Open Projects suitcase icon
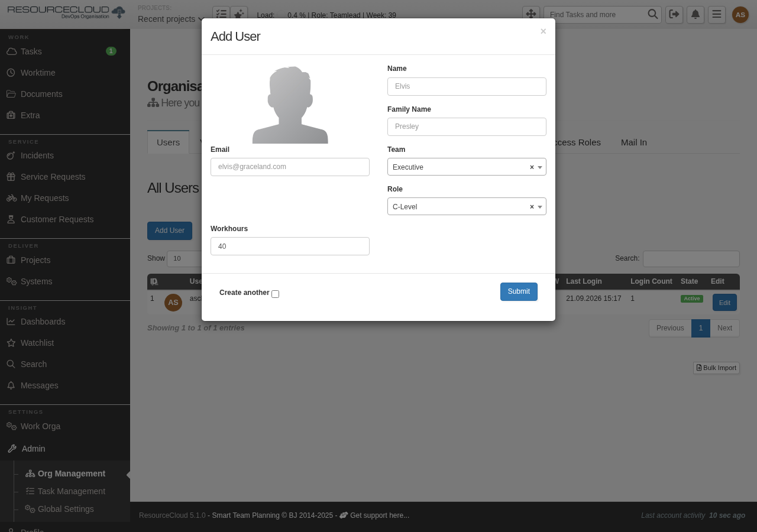The image size is (757, 532). (11, 260)
